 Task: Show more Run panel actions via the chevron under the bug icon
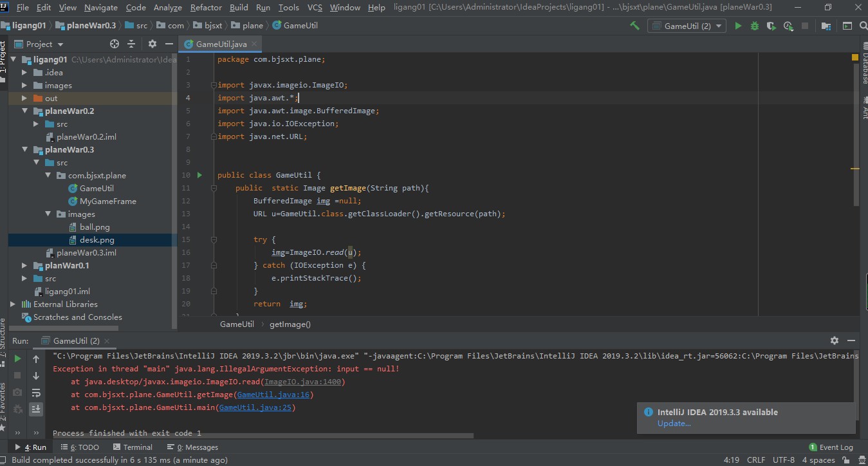pos(17,433)
